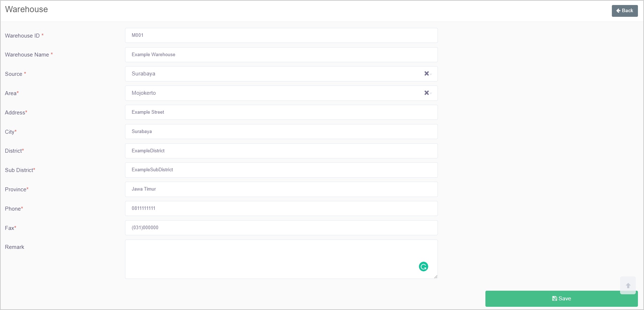Click into the City field

281,132
